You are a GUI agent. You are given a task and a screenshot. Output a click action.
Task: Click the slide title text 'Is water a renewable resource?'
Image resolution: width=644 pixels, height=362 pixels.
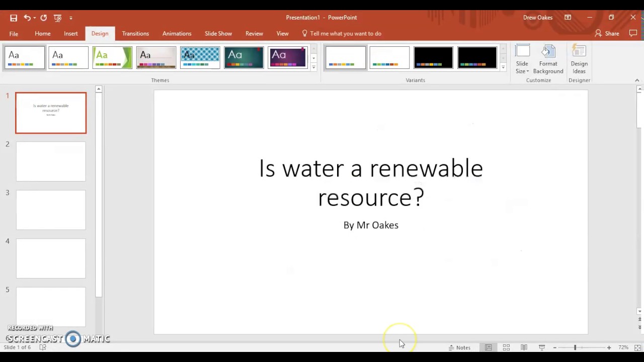pos(371,183)
